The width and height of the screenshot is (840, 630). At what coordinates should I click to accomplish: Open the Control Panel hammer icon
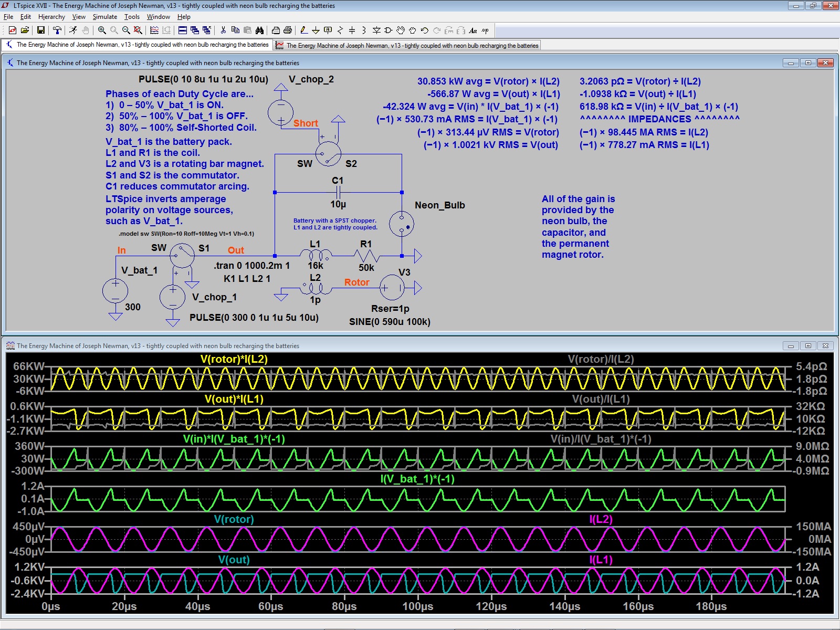[x=57, y=30]
